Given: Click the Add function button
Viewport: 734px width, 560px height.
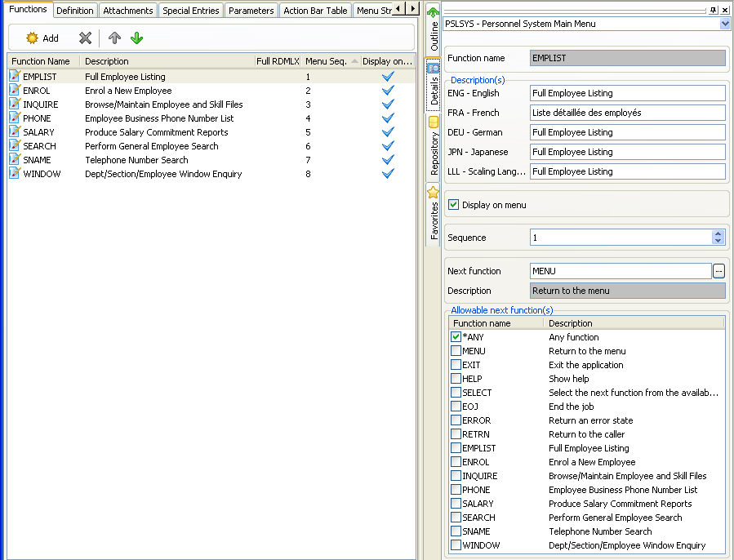Looking at the screenshot, I should [42, 38].
